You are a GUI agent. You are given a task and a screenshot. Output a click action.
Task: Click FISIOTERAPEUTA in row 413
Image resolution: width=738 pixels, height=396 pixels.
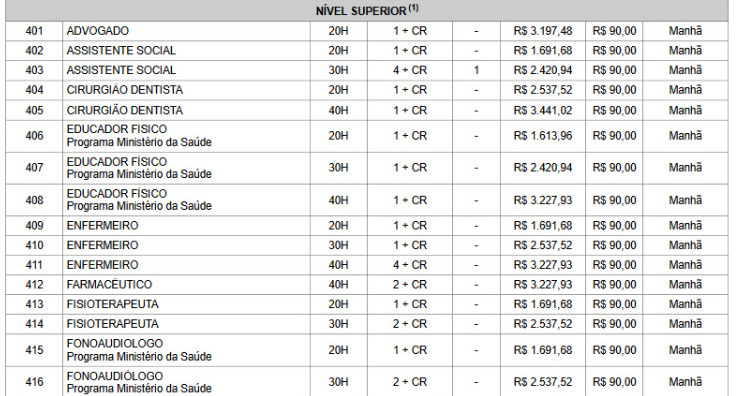(112, 304)
